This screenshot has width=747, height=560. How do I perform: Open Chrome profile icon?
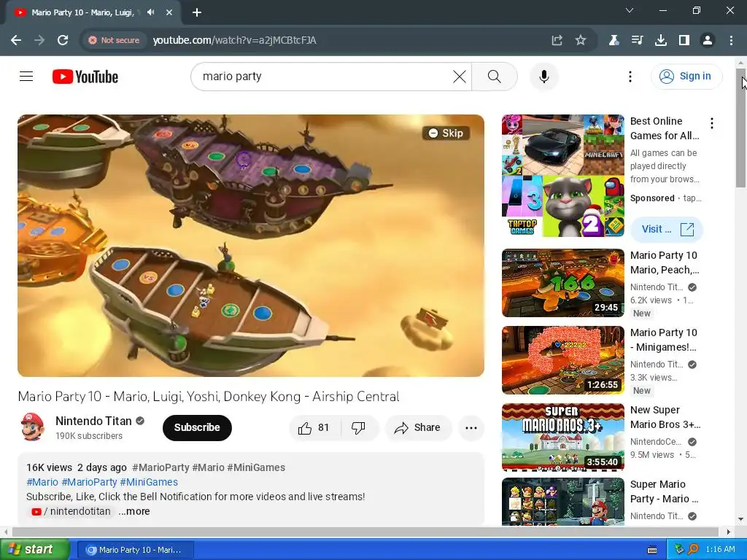[708, 41]
